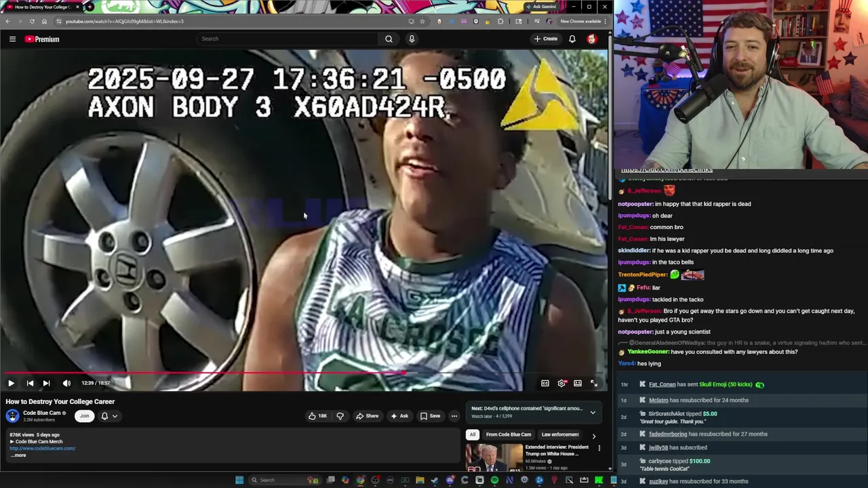Select the Law enforcement chip
This screenshot has height=488, width=868.
560,434
